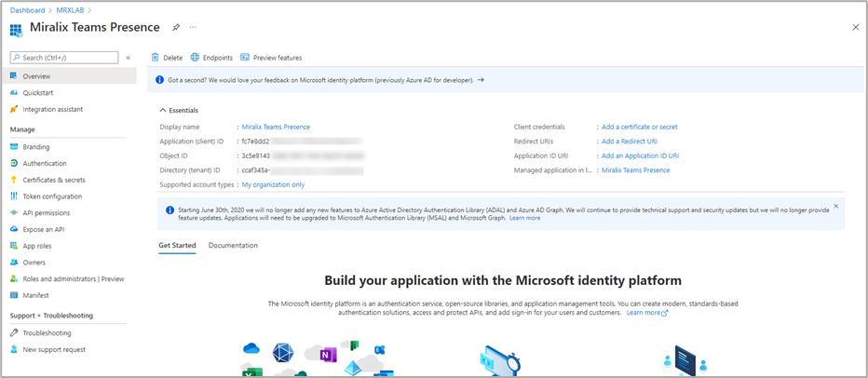
Task: Click the API permissions icon
Action: [14, 212]
